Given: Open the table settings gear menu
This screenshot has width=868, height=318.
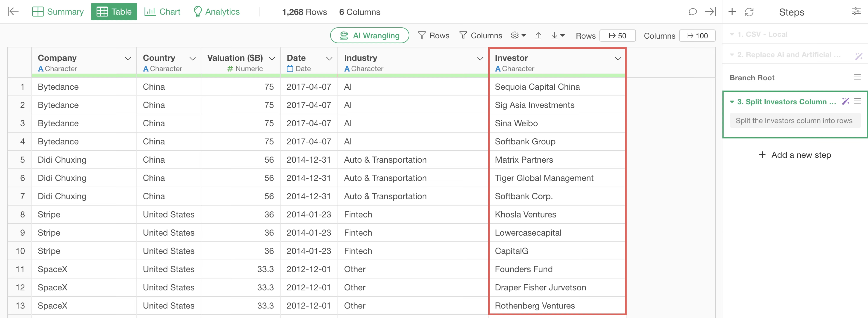Looking at the screenshot, I should click(x=518, y=35).
